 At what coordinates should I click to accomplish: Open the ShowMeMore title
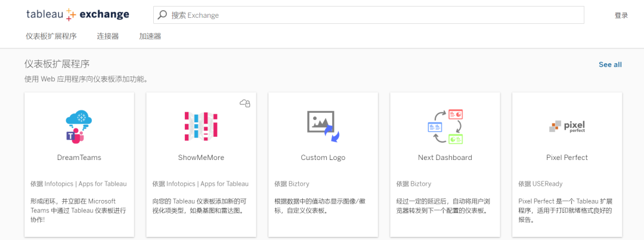pos(201,158)
